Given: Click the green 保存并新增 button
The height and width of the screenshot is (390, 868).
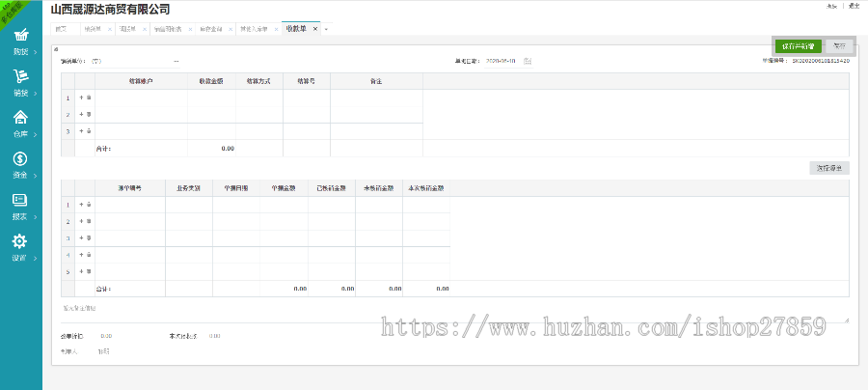Looking at the screenshot, I should pos(798,46).
